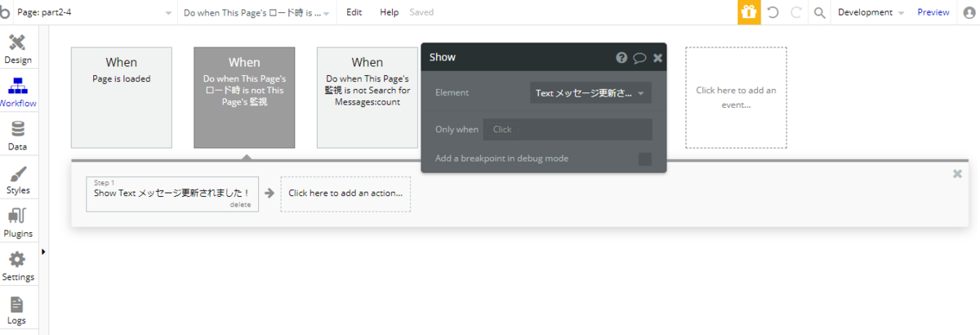Viewport: 980px width, 335px height.
Task: Click the help question mark in Show panel
Action: [621, 57]
